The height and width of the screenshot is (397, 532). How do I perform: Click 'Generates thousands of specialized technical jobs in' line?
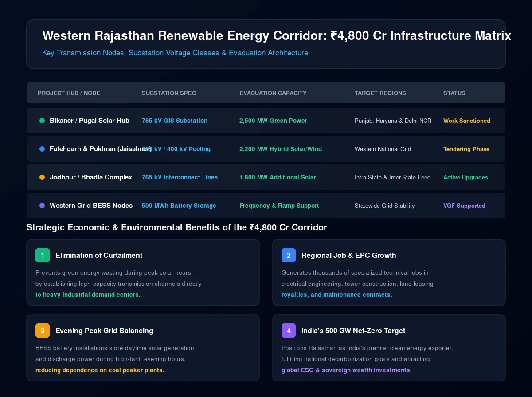pyautogui.click(x=355, y=272)
